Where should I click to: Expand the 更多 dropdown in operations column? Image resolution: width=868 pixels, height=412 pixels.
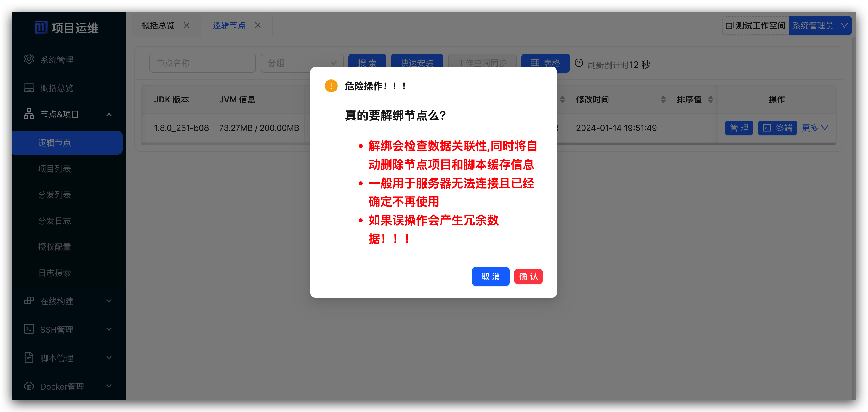click(814, 128)
